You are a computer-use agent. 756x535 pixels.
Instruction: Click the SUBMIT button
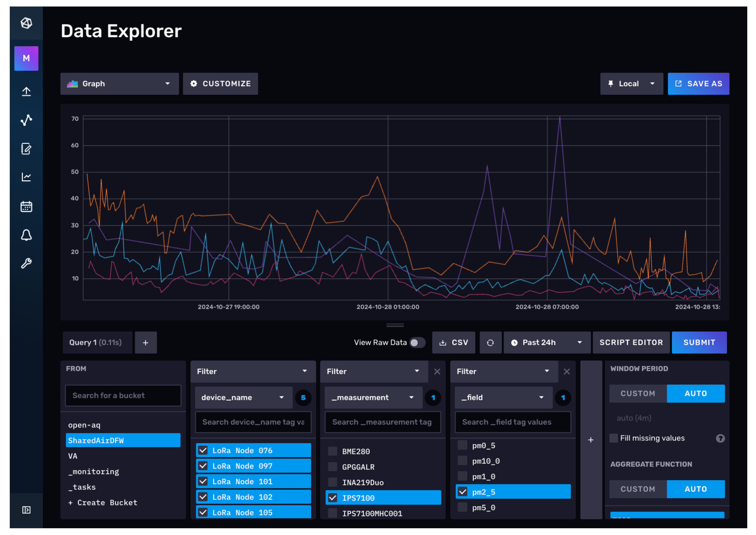699,343
